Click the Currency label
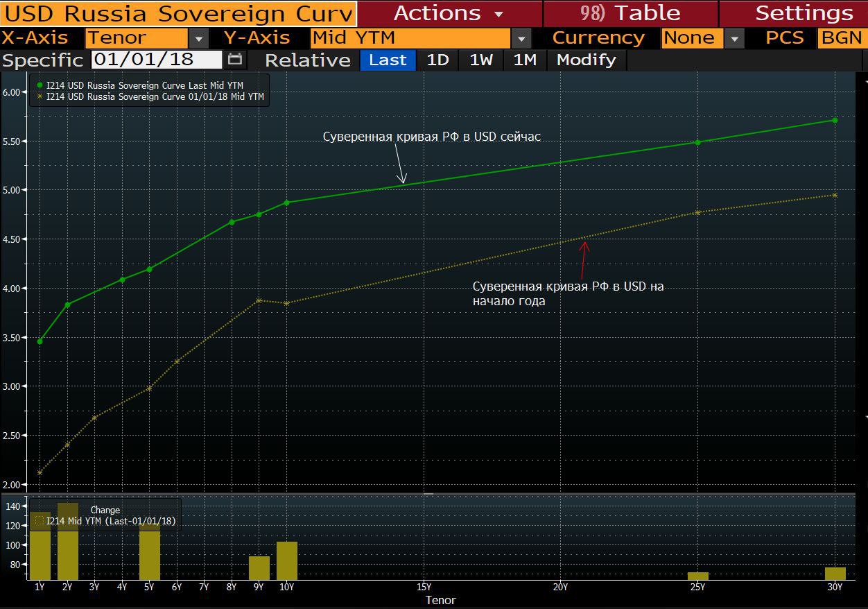 pos(598,38)
